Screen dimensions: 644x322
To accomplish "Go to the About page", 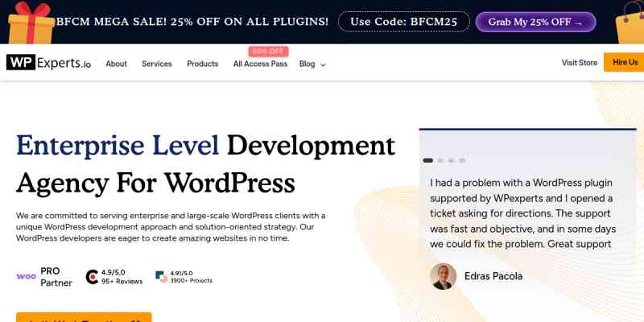I will (x=116, y=64).
